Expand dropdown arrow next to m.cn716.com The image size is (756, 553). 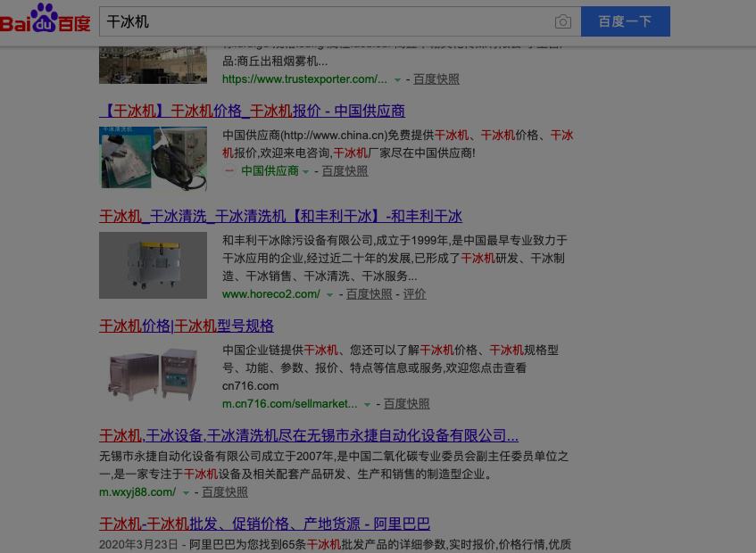[368, 405]
